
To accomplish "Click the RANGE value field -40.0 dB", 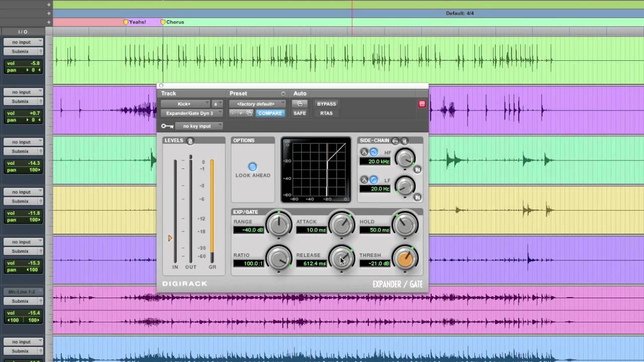I will 249,230.
